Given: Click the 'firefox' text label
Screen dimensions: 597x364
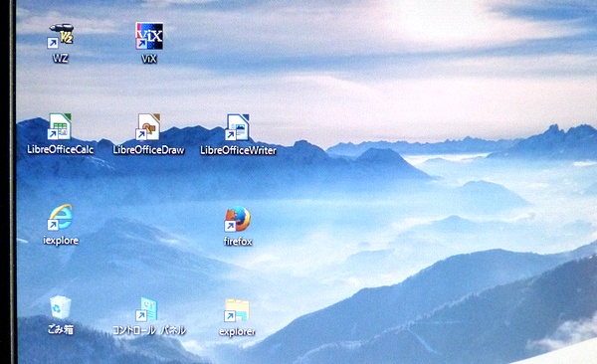Looking at the screenshot, I should (238, 242).
